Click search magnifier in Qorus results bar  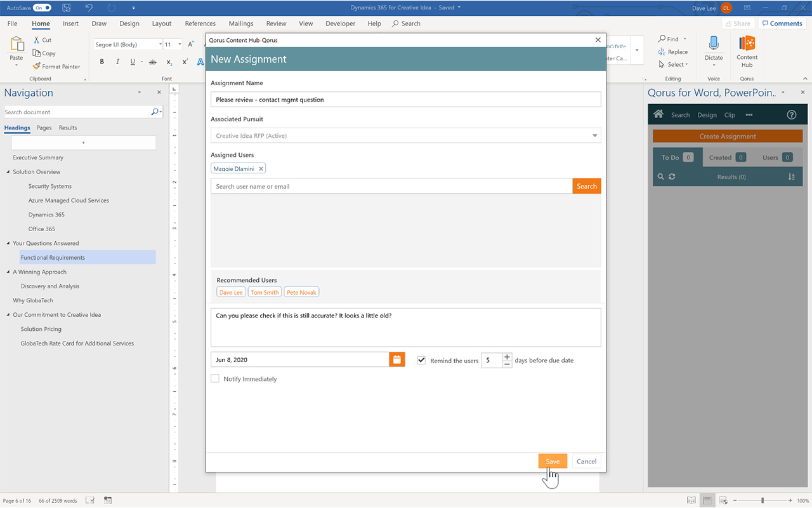(660, 177)
